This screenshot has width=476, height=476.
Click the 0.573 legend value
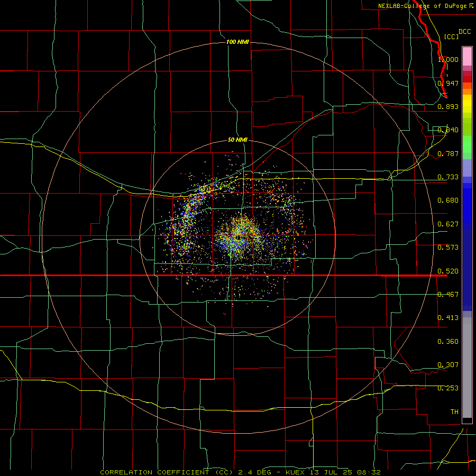point(448,248)
